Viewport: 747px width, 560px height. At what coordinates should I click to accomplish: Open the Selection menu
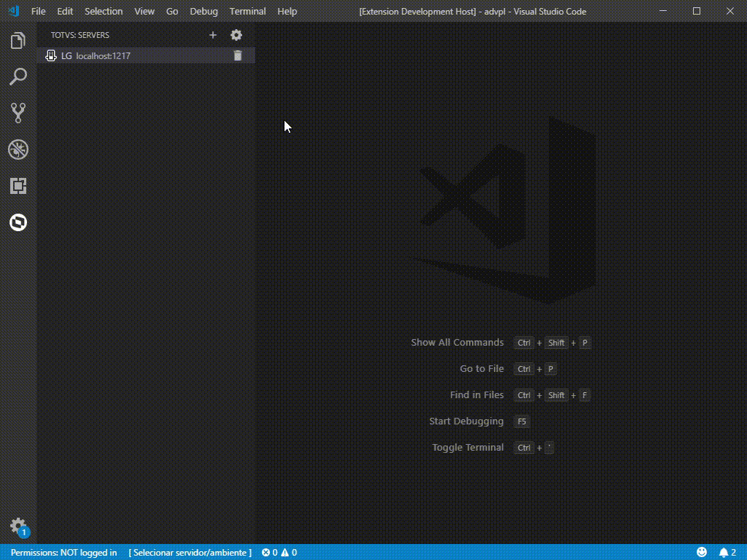[104, 12]
